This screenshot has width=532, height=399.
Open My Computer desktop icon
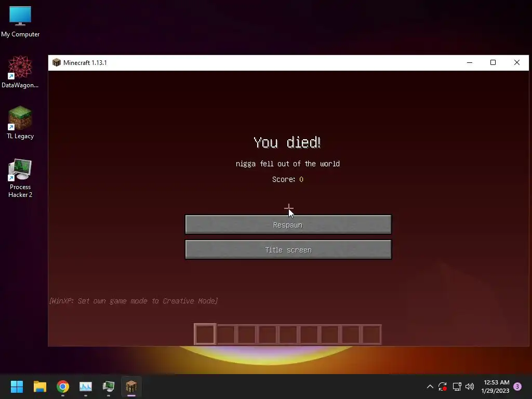point(20,22)
